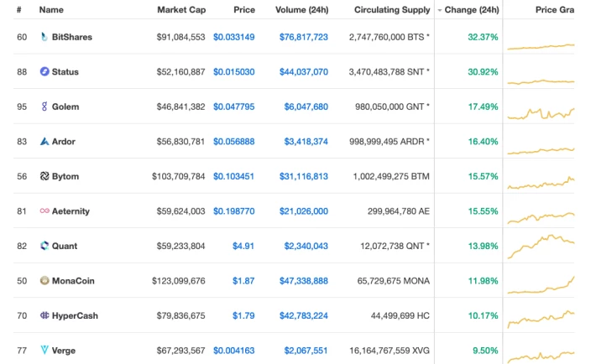
Task: Open the HyperCash coin page link
Action: click(75, 315)
